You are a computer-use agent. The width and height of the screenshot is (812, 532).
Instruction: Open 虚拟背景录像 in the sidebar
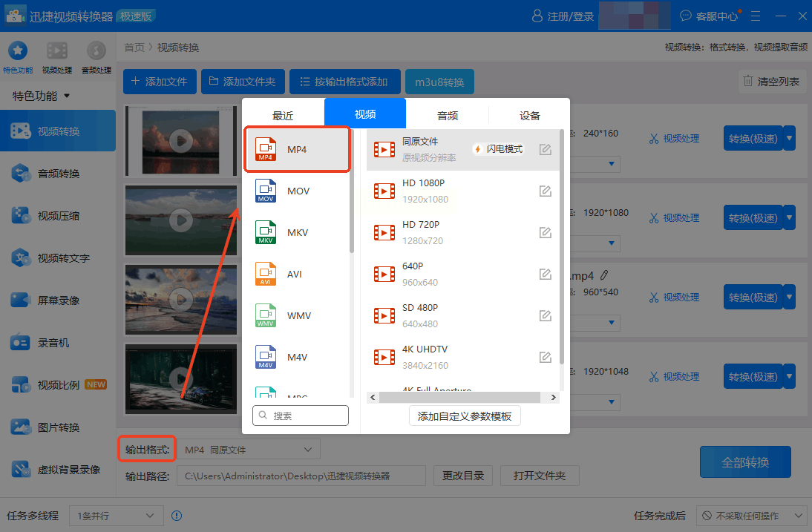[x=58, y=470]
